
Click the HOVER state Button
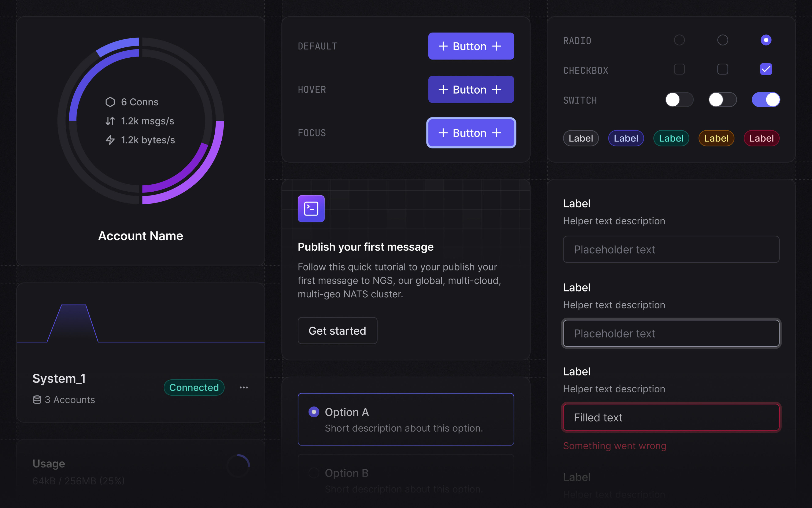click(471, 89)
